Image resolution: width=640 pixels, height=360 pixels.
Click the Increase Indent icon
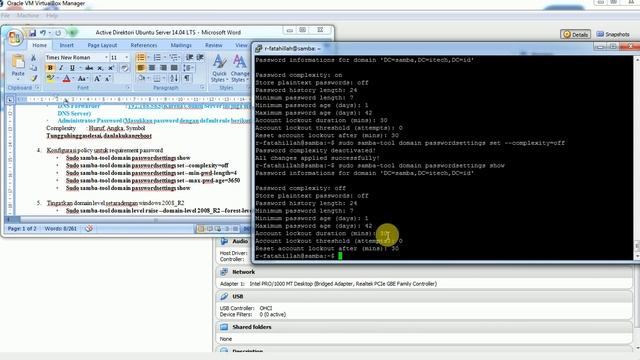point(200,58)
